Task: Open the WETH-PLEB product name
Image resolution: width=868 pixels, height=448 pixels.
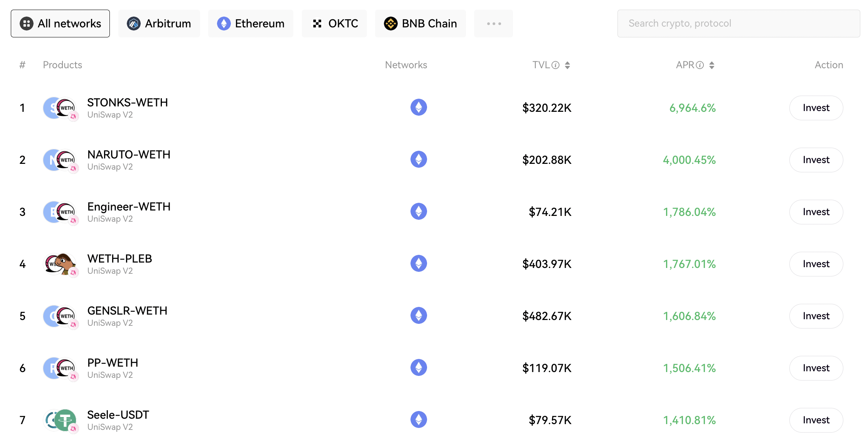Action: click(x=119, y=259)
